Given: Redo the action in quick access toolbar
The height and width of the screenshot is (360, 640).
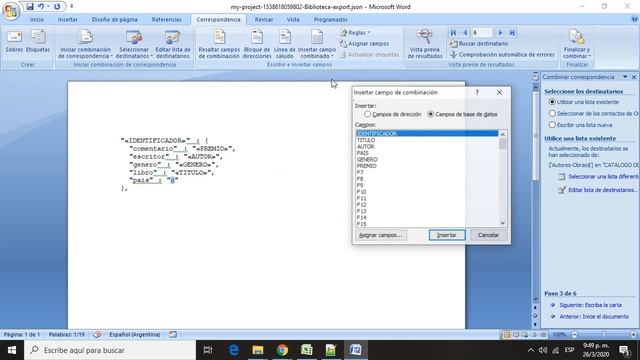Looking at the screenshot, I should tap(57, 7).
